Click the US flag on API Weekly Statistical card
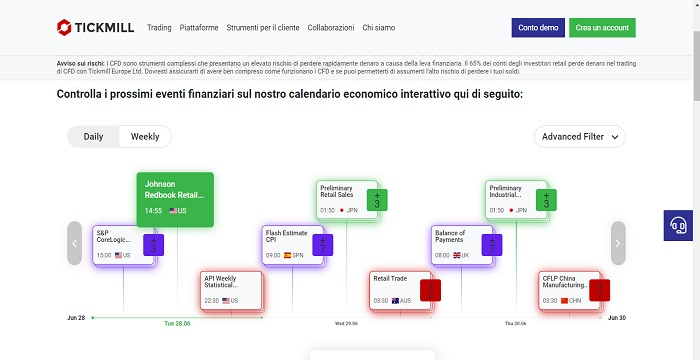The width and height of the screenshot is (700, 360). [226, 301]
